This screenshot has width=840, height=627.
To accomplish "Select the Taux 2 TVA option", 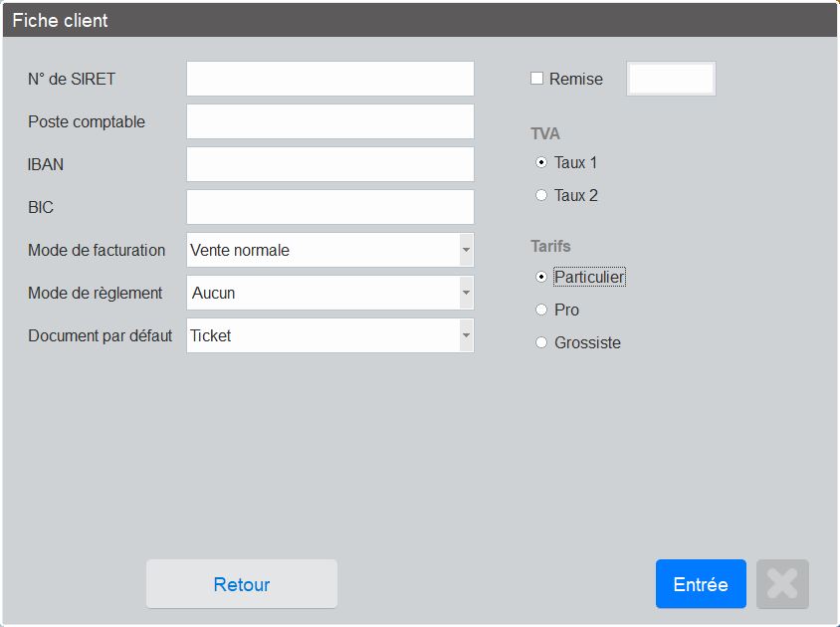I will (x=541, y=195).
